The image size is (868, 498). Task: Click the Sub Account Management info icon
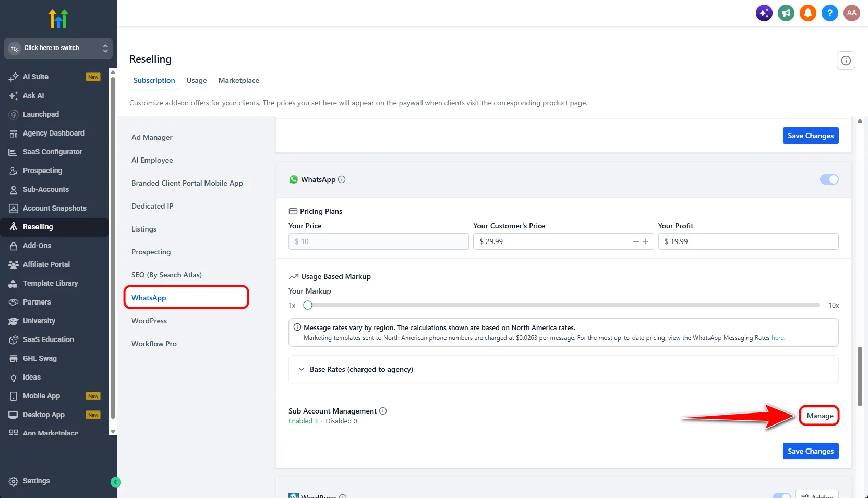click(383, 411)
